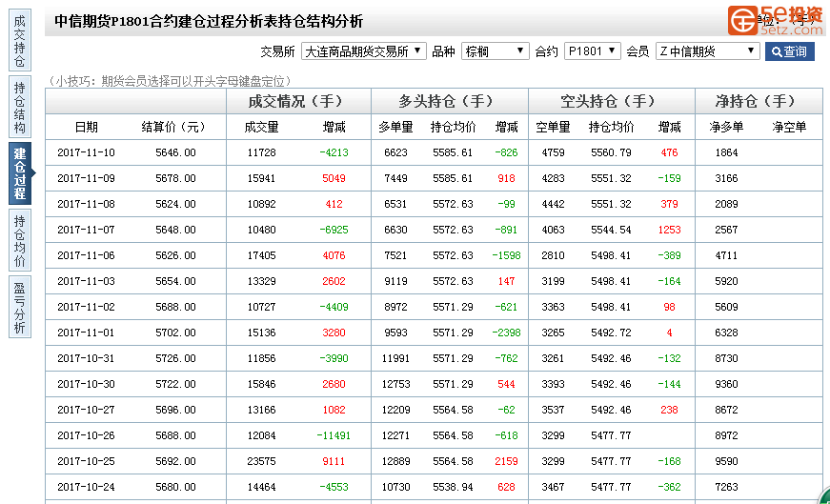This screenshot has width=830, height=504.
Task: Select the date cell 2017-11-02
Action: (x=86, y=307)
